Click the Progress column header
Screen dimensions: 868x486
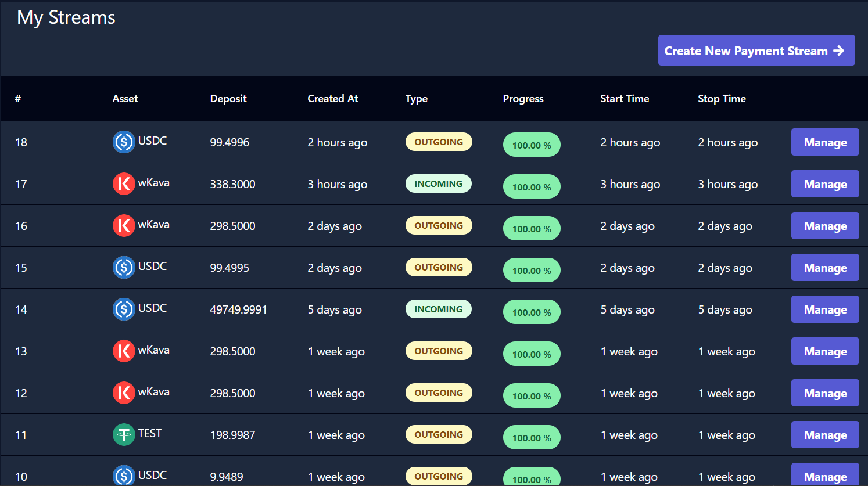523,99
